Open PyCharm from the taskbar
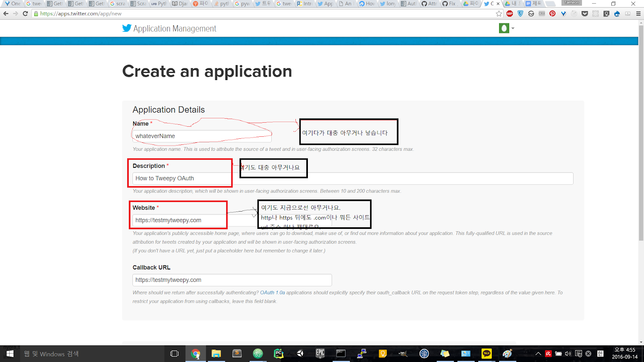The image size is (644, 362). (x=279, y=354)
